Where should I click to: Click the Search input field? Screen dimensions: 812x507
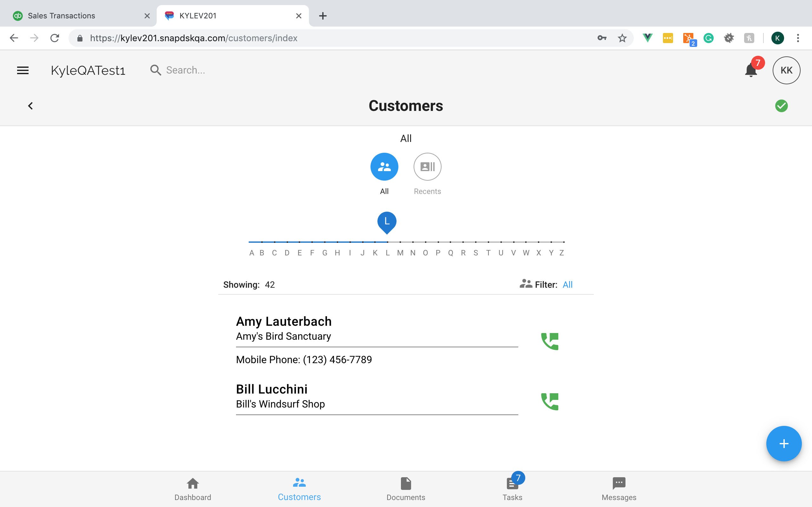pyautogui.click(x=186, y=70)
